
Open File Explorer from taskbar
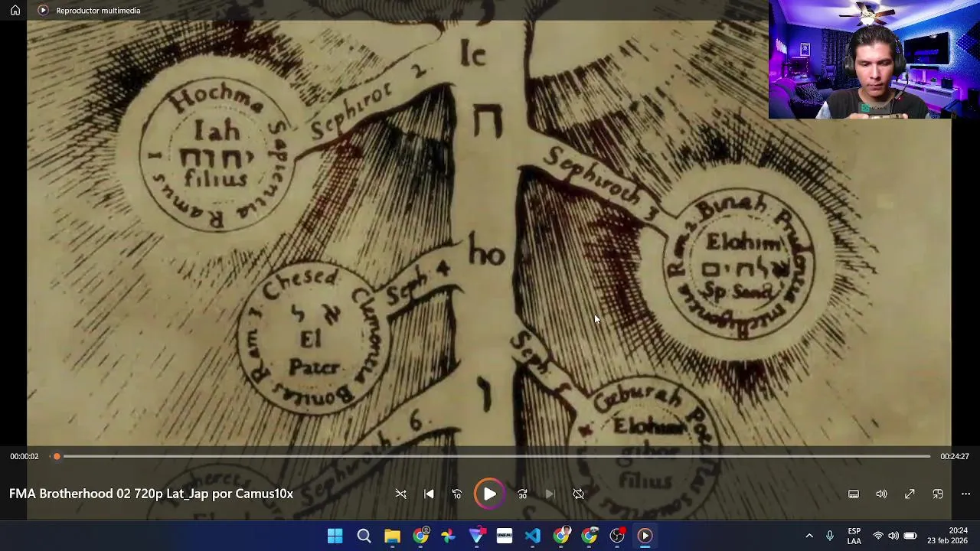click(392, 536)
